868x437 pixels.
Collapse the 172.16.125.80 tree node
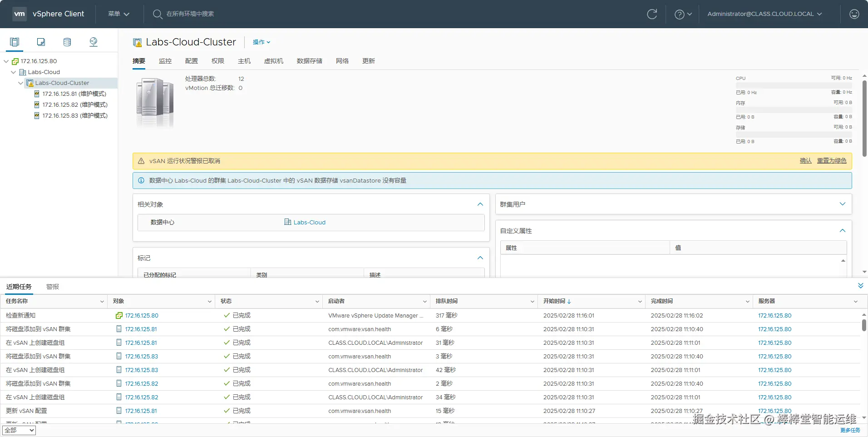pyautogui.click(x=6, y=61)
